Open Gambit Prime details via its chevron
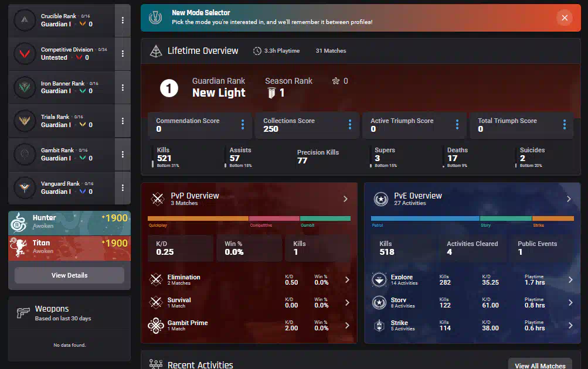 pyautogui.click(x=347, y=326)
